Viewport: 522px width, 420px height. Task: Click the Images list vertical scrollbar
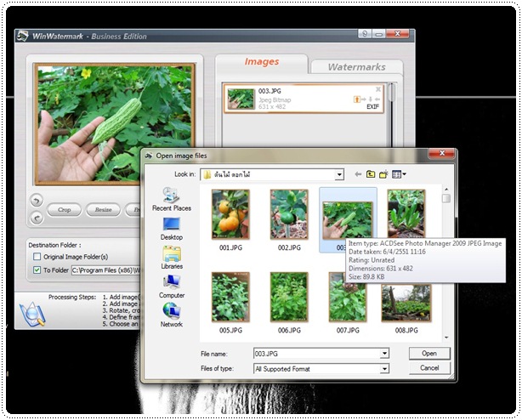tap(392, 115)
